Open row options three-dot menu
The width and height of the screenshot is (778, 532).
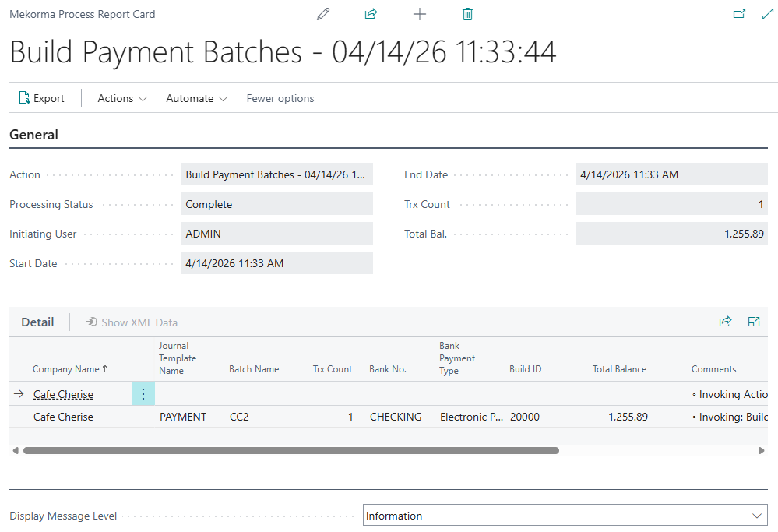pos(143,394)
